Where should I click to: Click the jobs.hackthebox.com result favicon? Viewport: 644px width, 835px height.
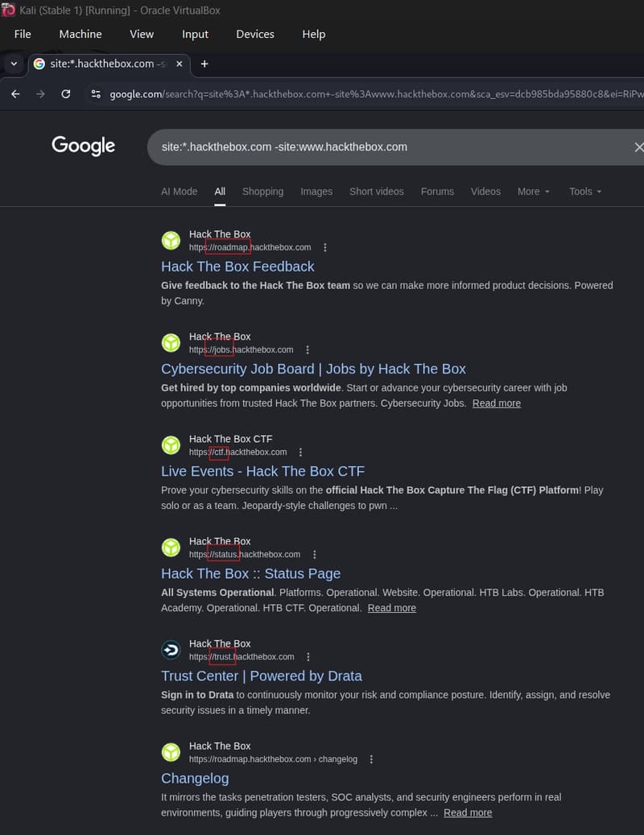(171, 343)
